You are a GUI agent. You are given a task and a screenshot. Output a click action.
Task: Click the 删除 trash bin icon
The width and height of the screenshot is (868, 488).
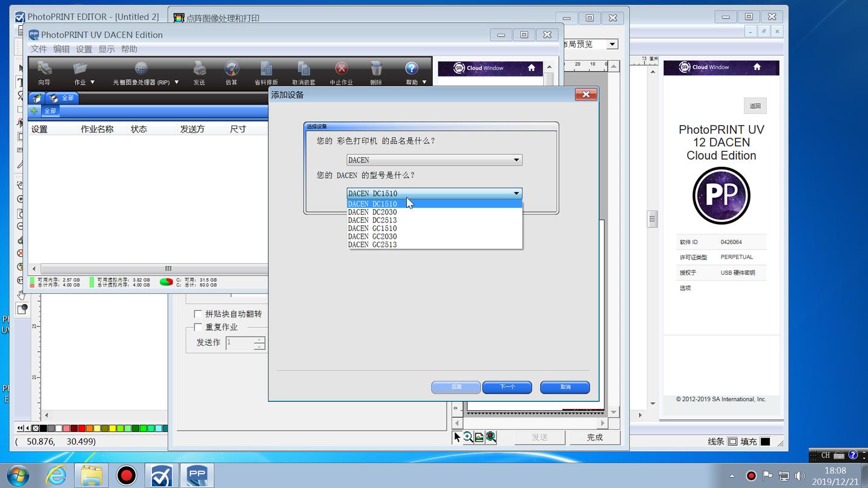coord(376,68)
